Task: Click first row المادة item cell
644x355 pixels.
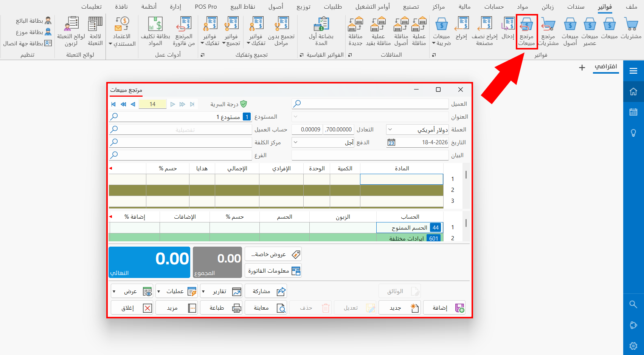Action: (402, 179)
